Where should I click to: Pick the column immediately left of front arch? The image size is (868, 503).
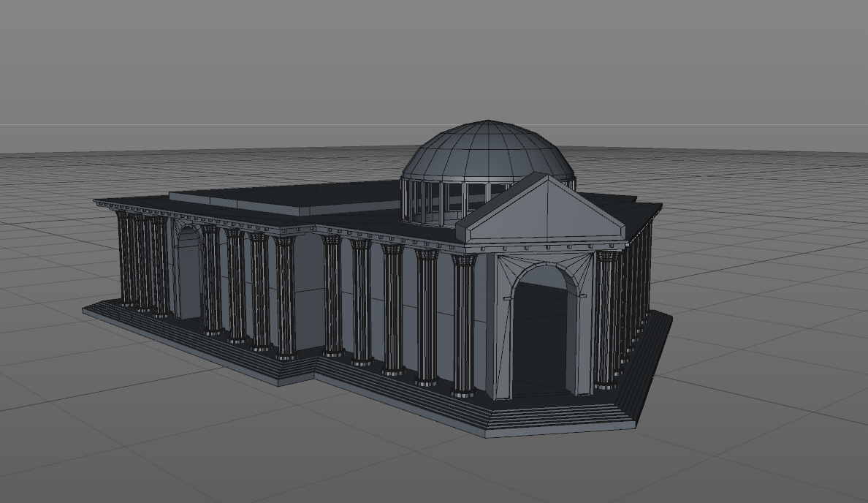462,325
